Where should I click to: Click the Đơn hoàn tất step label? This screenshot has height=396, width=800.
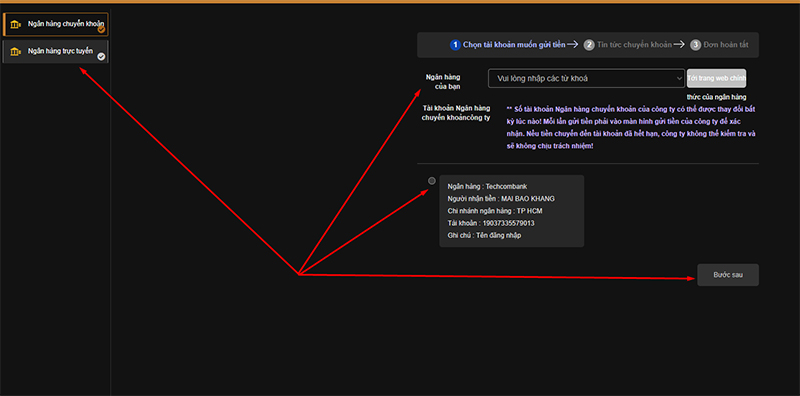click(726, 45)
